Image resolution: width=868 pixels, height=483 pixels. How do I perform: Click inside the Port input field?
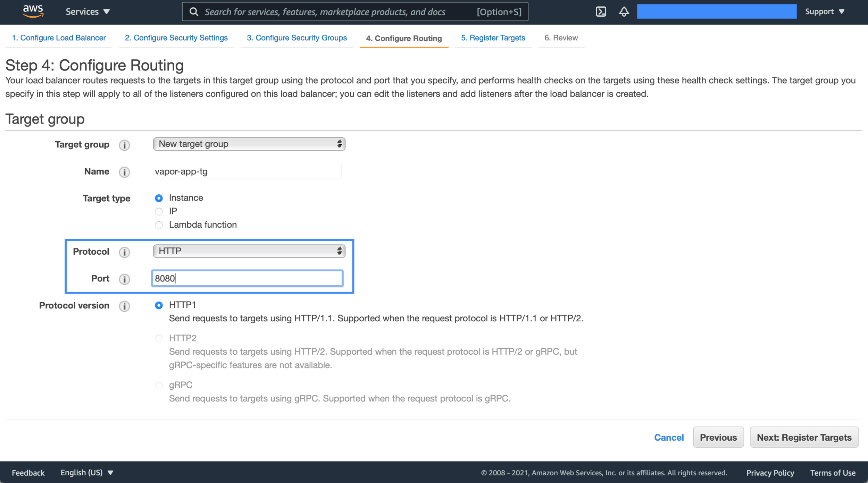click(x=247, y=278)
